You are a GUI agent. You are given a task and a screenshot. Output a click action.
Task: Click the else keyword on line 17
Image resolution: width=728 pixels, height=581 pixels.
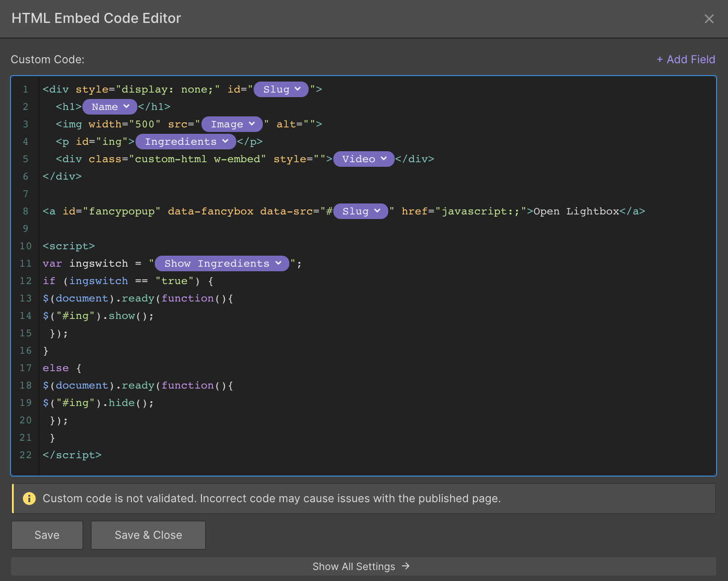click(x=55, y=368)
